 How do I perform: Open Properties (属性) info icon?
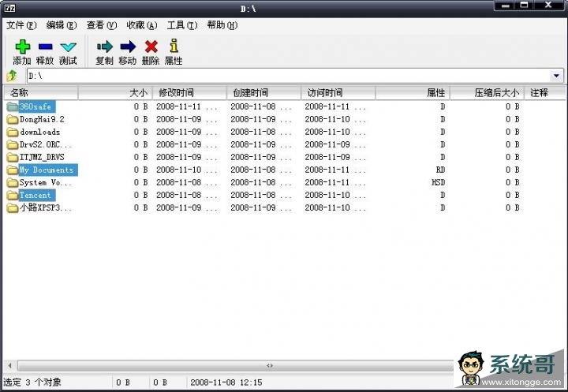tap(174, 46)
